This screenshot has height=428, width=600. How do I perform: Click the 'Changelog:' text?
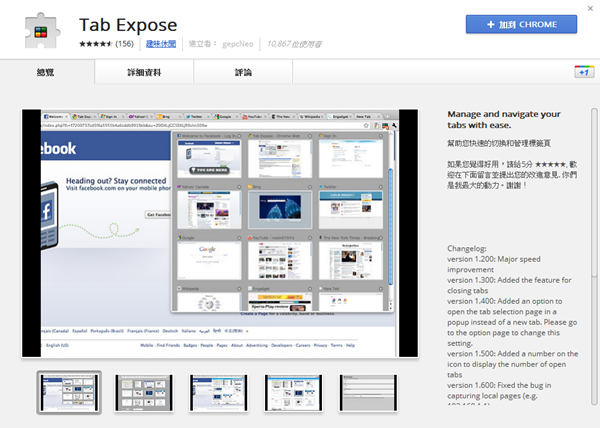467,249
